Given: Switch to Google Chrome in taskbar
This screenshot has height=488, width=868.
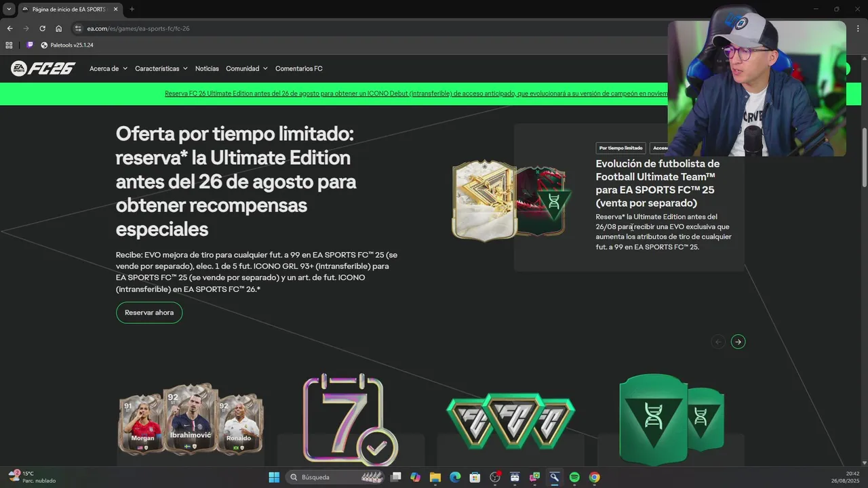Looking at the screenshot, I should click(x=594, y=477).
